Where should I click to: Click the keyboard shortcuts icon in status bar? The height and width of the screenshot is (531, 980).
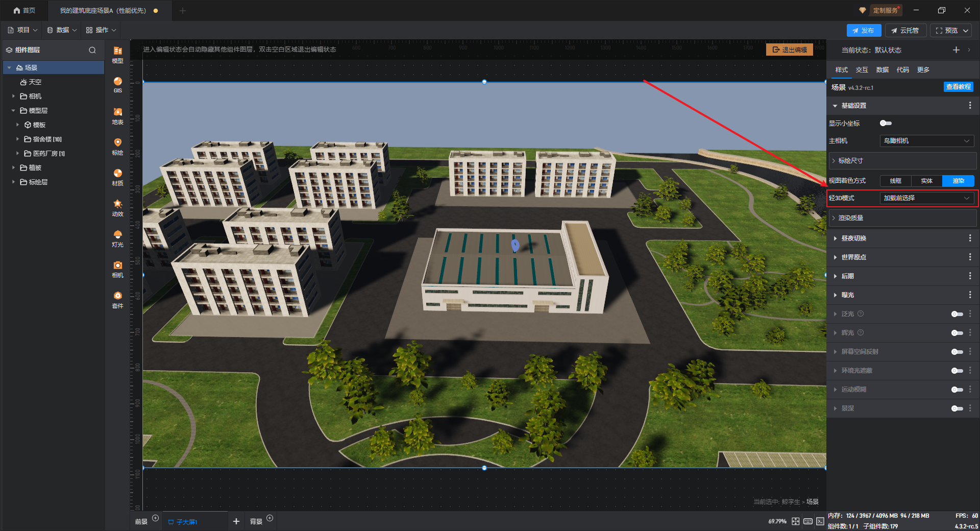coord(808,521)
